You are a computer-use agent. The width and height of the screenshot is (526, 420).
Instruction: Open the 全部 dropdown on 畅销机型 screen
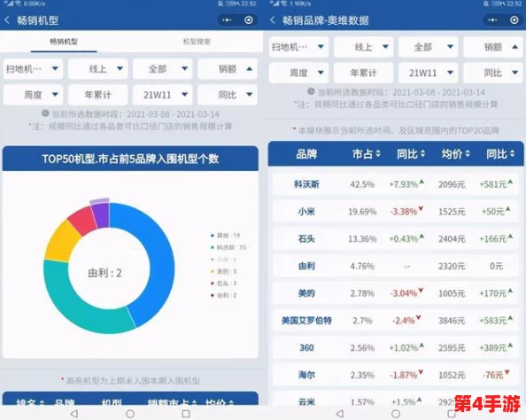[163, 69]
